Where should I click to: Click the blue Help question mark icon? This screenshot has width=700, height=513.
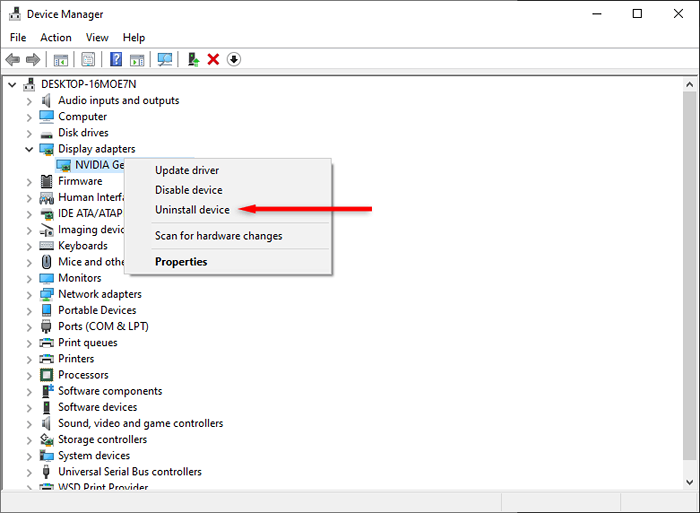click(x=116, y=59)
